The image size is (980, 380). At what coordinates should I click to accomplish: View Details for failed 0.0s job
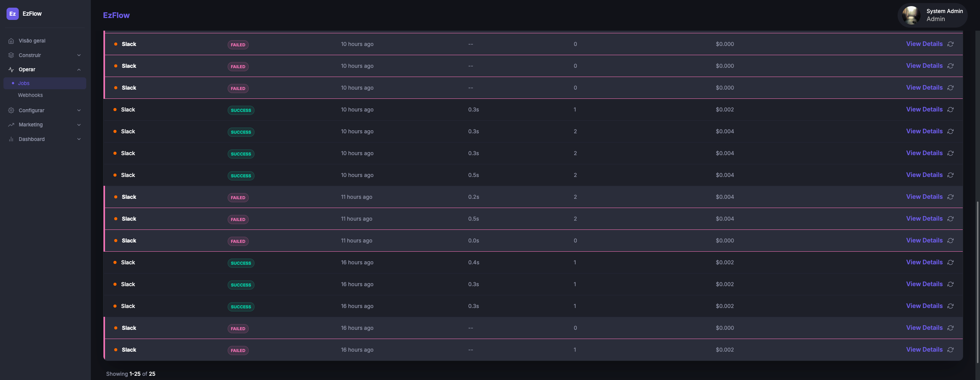pos(924,240)
